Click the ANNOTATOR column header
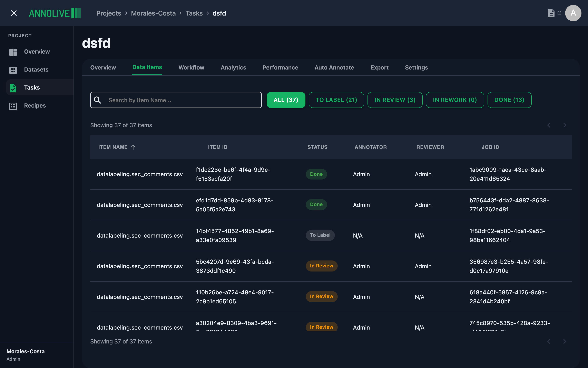 point(371,147)
